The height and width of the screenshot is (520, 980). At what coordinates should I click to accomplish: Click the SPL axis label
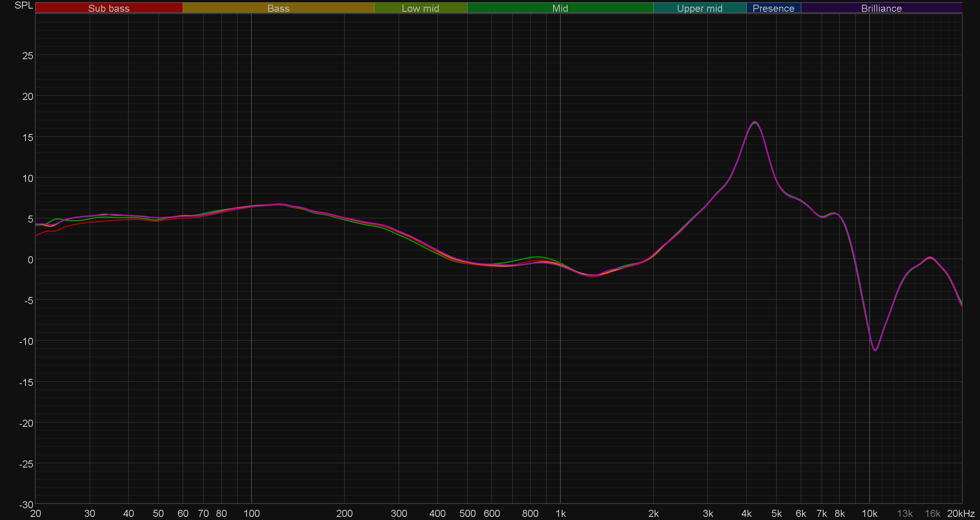(24, 5)
